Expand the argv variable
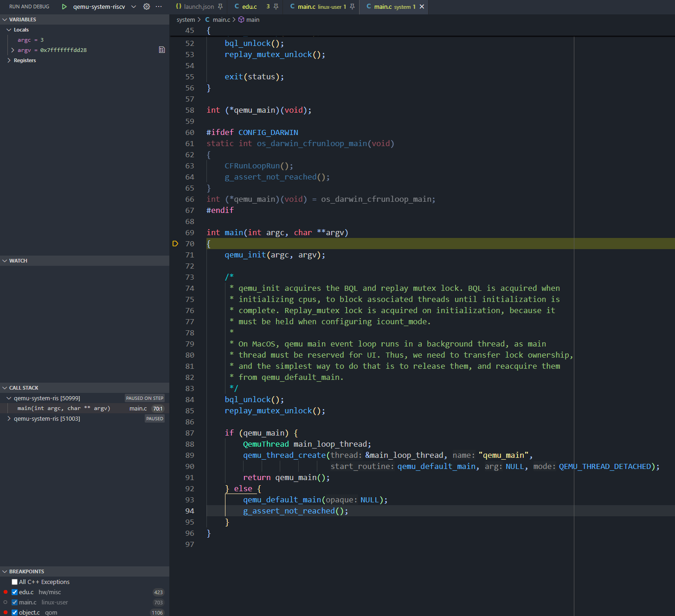The height and width of the screenshot is (616, 675). click(13, 50)
